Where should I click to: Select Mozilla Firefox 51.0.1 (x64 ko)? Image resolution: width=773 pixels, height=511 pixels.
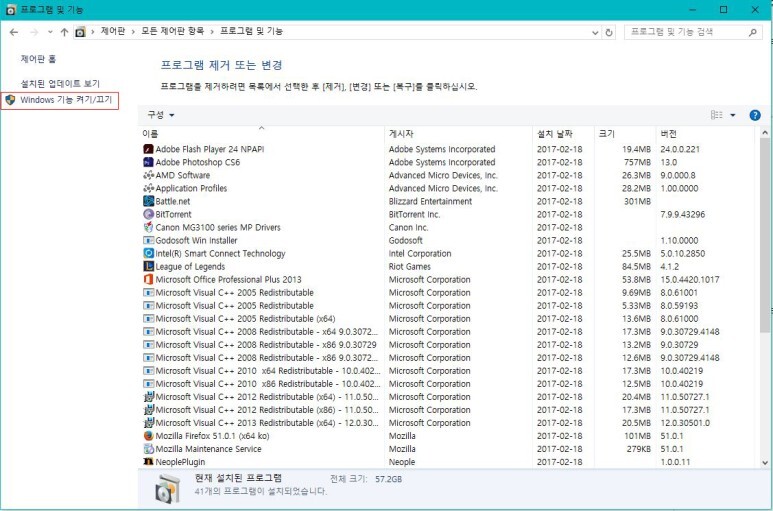212,436
